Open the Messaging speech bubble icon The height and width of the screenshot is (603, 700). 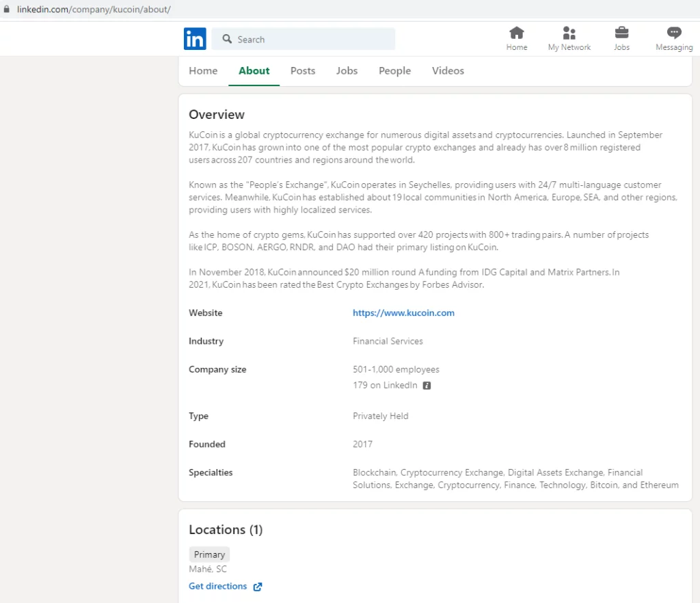[x=674, y=33]
